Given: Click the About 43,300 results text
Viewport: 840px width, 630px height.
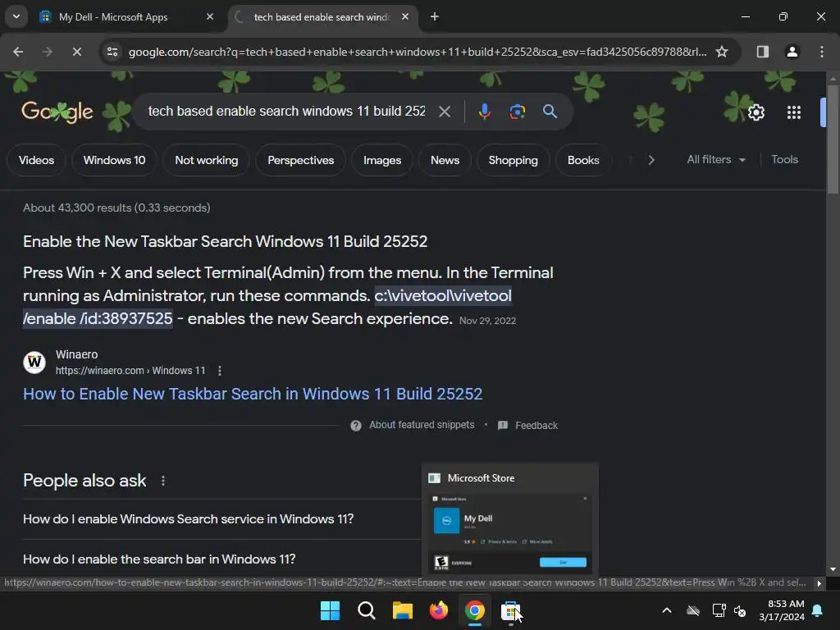Looking at the screenshot, I should point(116,208).
